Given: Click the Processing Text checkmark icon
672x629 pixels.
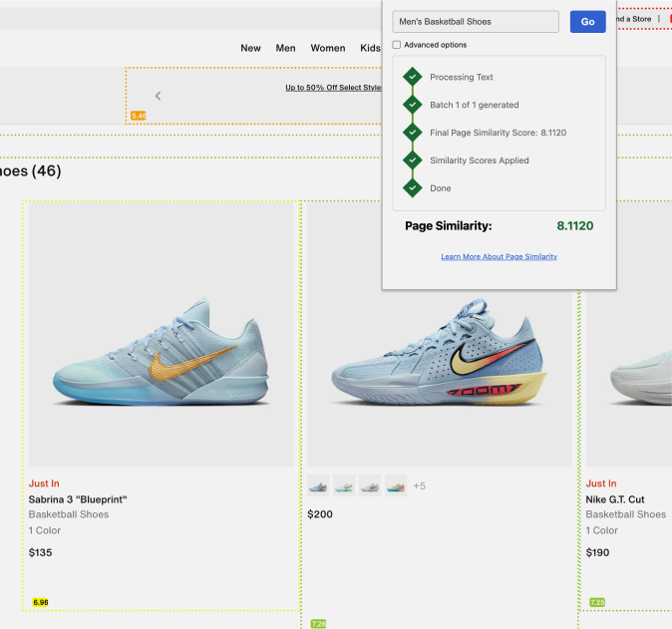Looking at the screenshot, I should coord(410,77).
